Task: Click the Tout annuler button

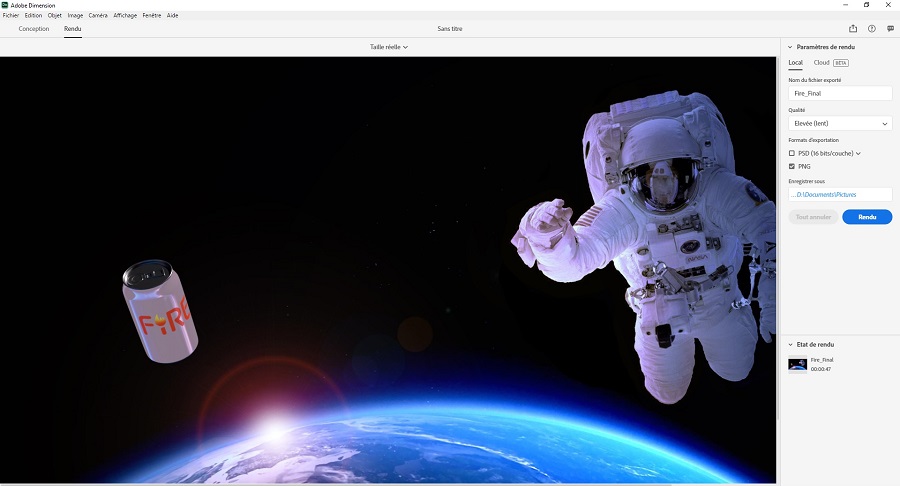Action: pos(813,217)
